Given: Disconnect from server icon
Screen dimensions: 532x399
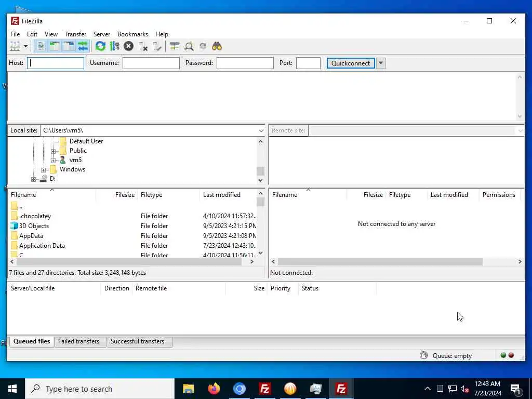Looking at the screenshot, I should (x=143, y=46).
